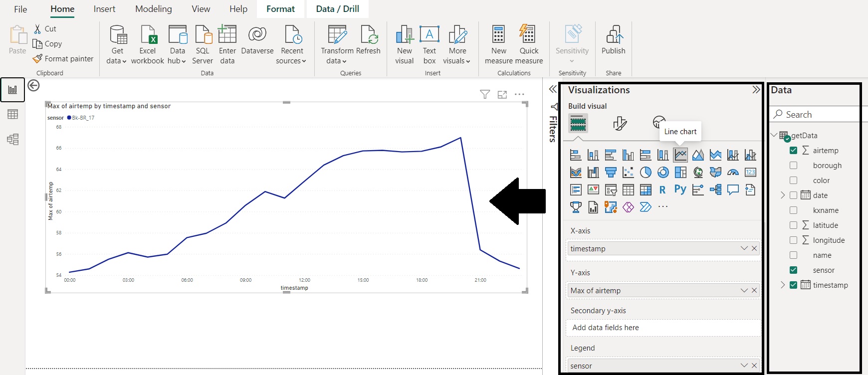Expand the timestamp field hierarchy
The width and height of the screenshot is (868, 375).
pyautogui.click(x=783, y=285)
